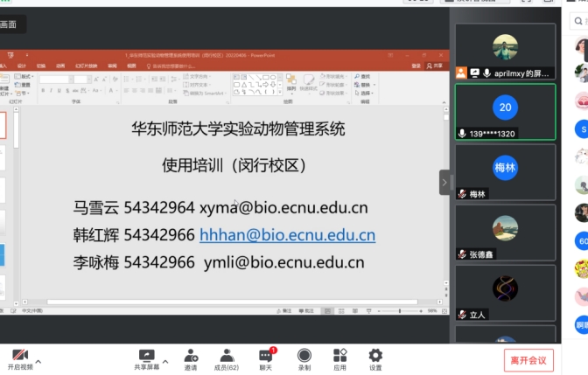Open PowerPoint 动画 ribbon tab
Screen dimensions: 588x375
pos(60,66)
